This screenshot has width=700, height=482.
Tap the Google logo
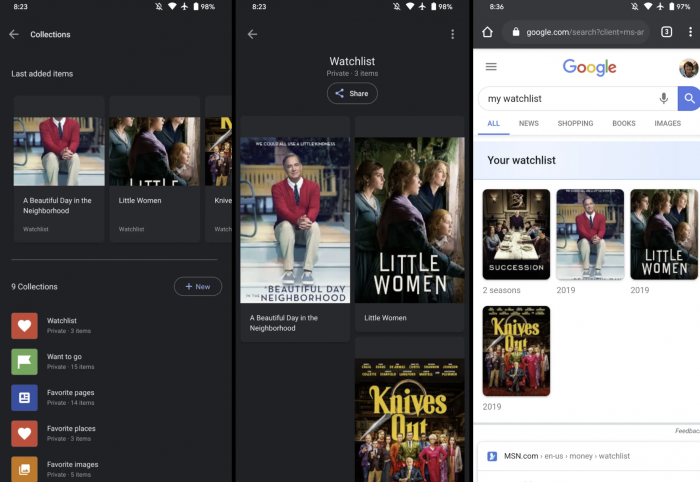pos(589,67)
